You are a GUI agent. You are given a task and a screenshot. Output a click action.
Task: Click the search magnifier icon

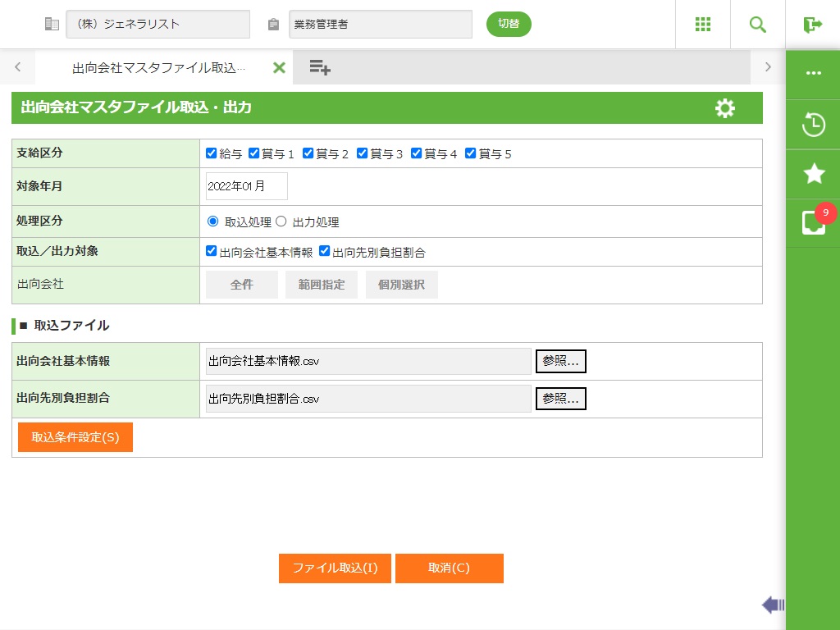pos(758,25)
